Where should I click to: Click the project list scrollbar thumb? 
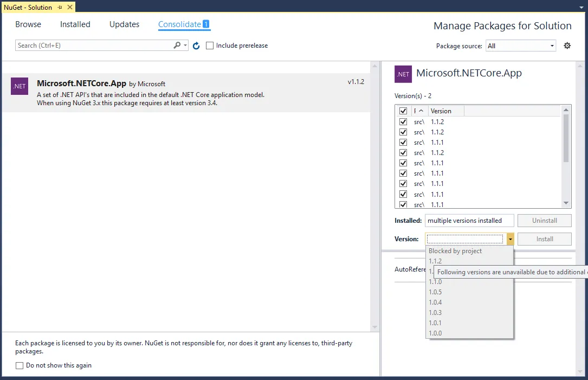click(566, 138)
